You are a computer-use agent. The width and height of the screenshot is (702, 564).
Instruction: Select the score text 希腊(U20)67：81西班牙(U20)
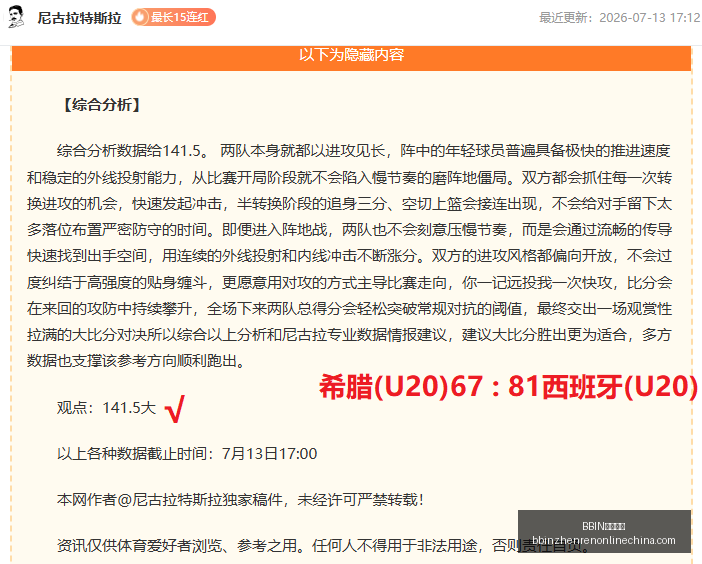pyautogui.click(x=508, y=387)
